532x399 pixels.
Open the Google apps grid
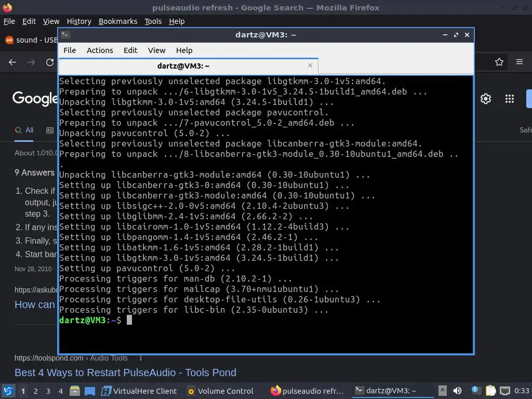(x=510, y=99)
